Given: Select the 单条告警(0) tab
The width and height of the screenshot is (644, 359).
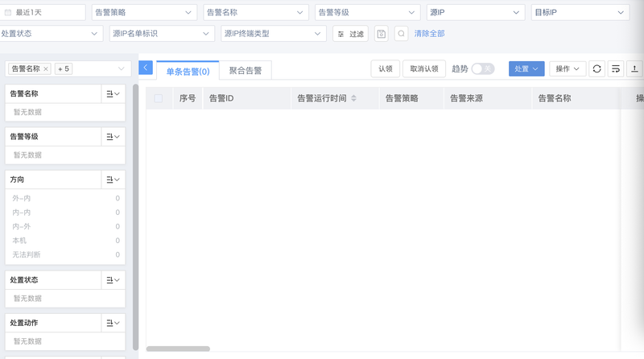Looking at the screenshot, I should pos(188,71).
